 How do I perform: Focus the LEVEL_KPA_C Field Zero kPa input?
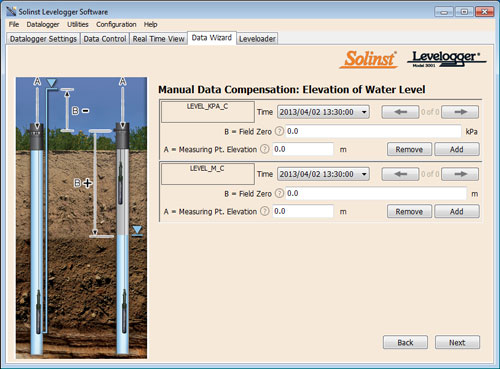(x=373, y=131)
